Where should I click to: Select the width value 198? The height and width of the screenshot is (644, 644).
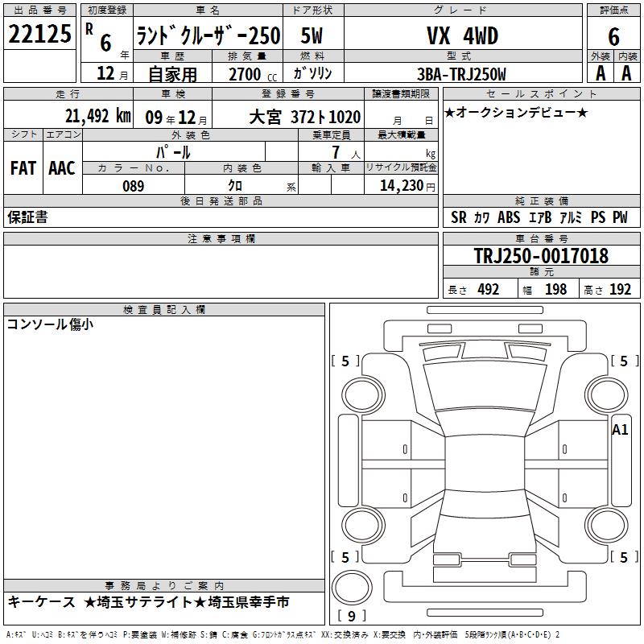pyautogui.click(x=555, y=289)
